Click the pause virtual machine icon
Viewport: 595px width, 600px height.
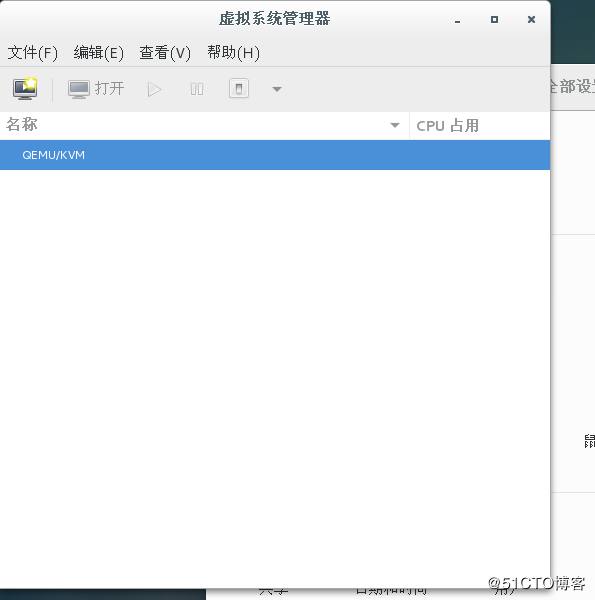pyautogui.click(x=197, y=89)
